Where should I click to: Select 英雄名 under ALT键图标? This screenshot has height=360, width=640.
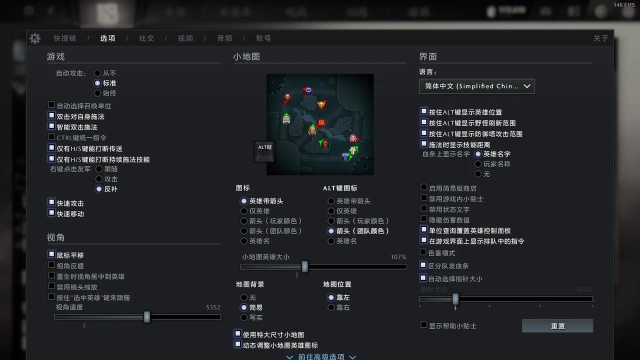tap(331, 241)
